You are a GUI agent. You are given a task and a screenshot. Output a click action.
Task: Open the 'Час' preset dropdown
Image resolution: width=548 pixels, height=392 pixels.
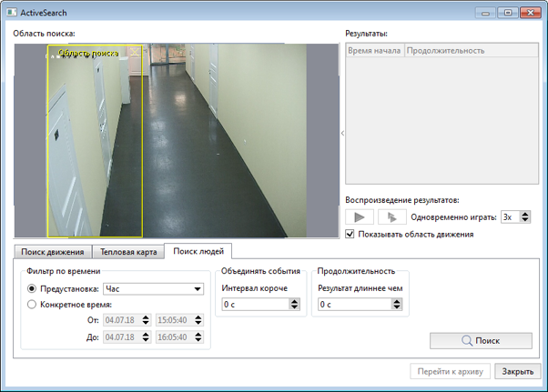pos(153,289)
